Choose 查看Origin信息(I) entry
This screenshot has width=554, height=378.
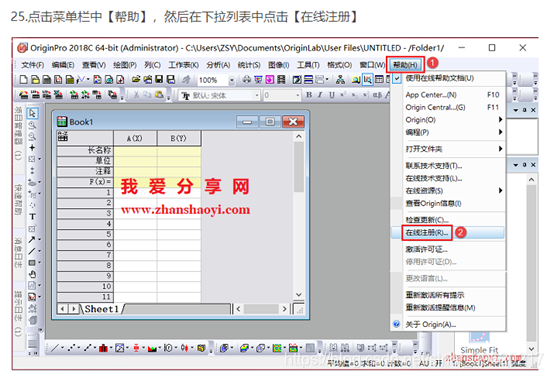pos(448,203)
